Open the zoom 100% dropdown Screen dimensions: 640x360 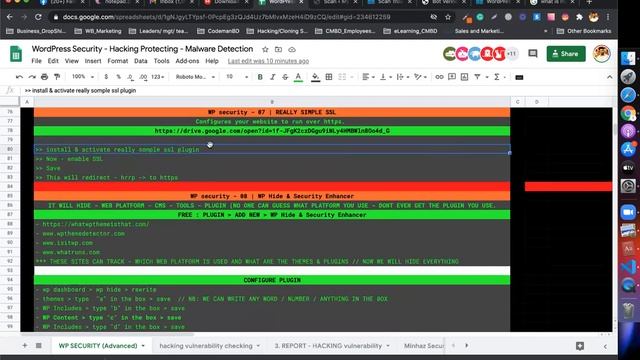click(x=83, y=77)
